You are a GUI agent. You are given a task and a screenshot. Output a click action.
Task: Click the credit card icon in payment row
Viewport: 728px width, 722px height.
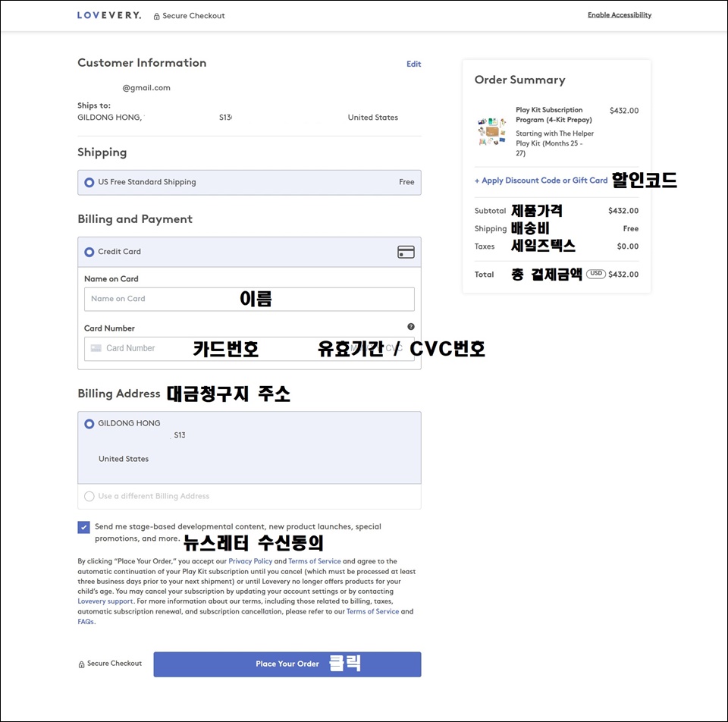click(406, 252)
